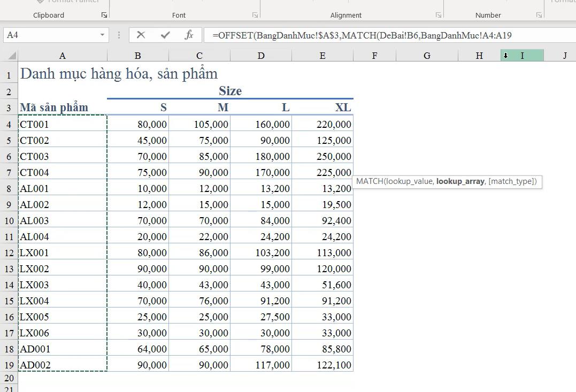Open Clipboard group dialog launcher

pyautogui.click(x=104, y=16)
